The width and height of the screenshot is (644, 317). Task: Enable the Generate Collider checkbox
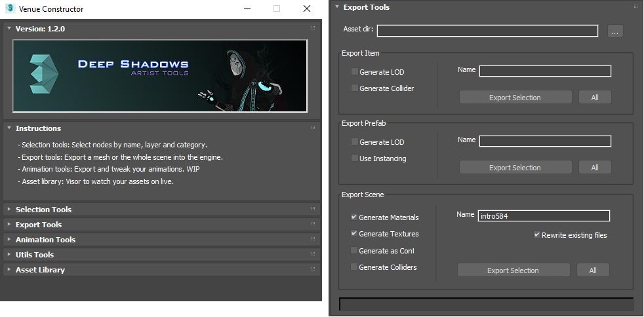tap(354, 88)
